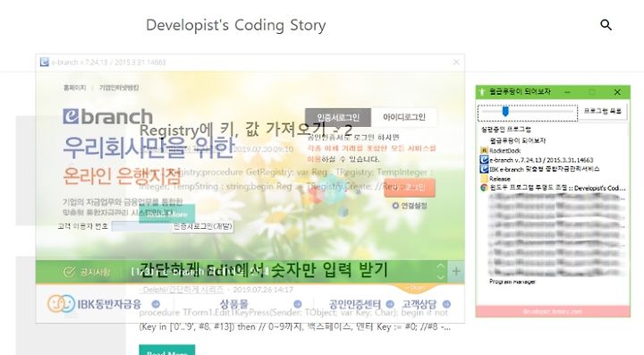This screenshot has height=355, width=644.
Task: Open Registry에 키, 값 가져오기 - 2 post
Action: click(246, 130)
